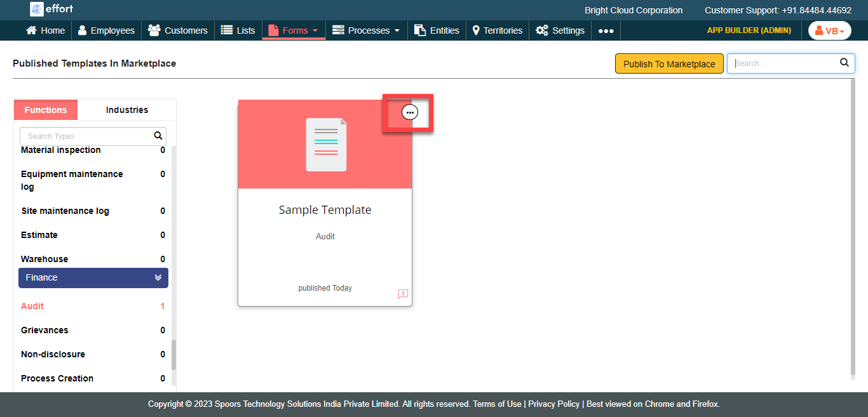Click the document icon on Sample Template card
Image resolution: width=868 pixels, height=417 pixels.
pos(326,145)
